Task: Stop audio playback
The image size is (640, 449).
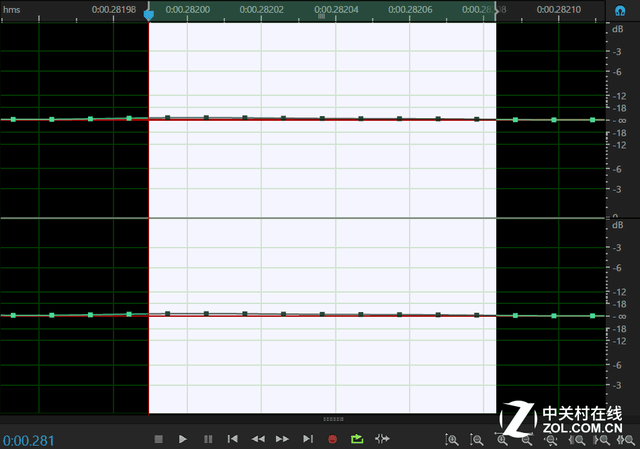Action: click(x=158, y=439)
